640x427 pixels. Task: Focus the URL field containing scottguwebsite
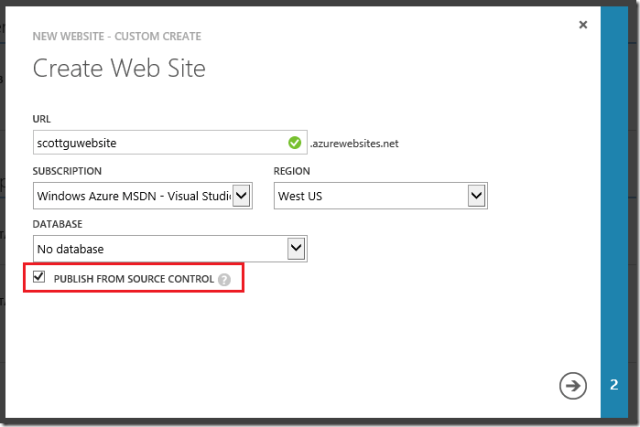coord(155,143)
